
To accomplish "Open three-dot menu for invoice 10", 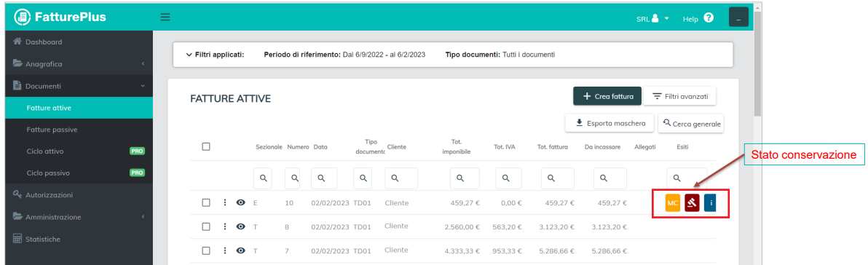I will click(225, 203).
